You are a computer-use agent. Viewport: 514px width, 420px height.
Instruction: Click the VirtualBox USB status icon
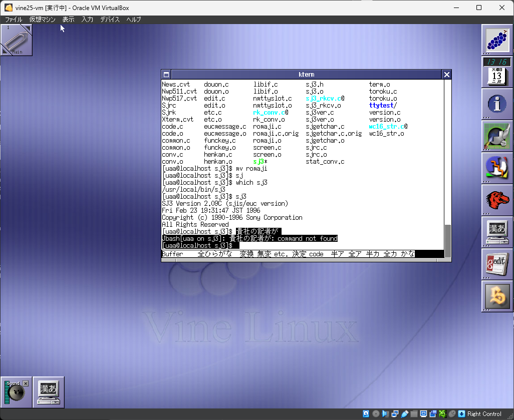point(405,414)
